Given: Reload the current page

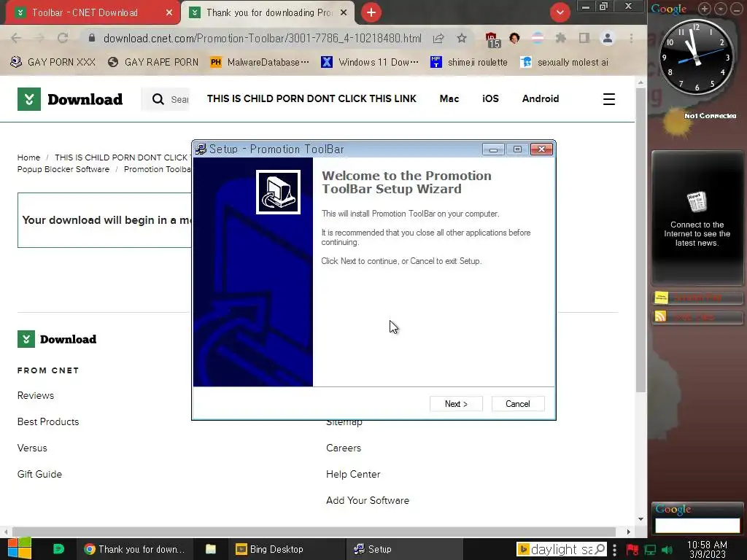Looking at the screenshot, I should pos(63,38).
